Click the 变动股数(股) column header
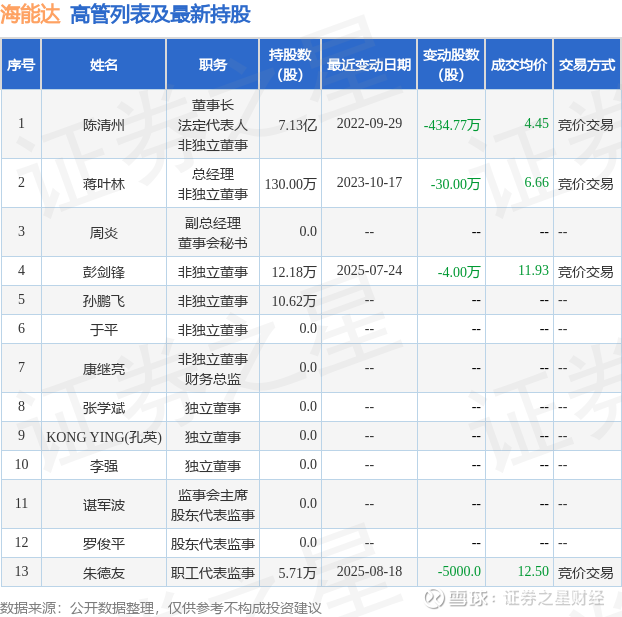The width and height of the screenshot is (622, 617). pos(451,64)
